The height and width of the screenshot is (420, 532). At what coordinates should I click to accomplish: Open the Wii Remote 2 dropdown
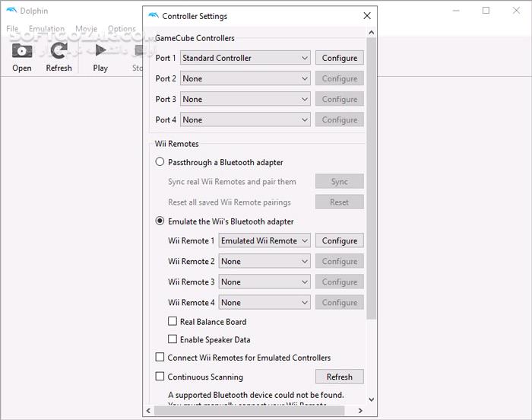coord(264,261)
